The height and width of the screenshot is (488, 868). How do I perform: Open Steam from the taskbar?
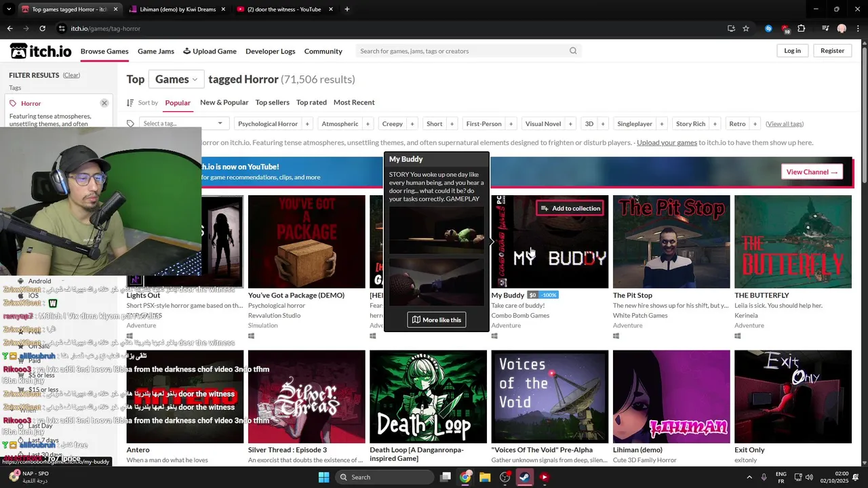tap(524, 477)
